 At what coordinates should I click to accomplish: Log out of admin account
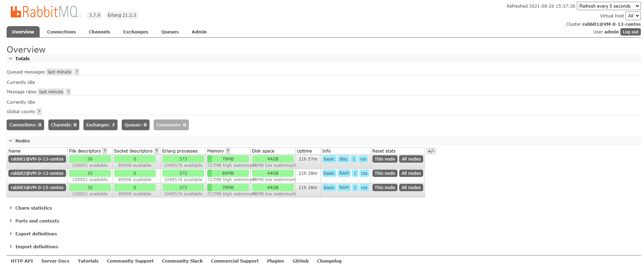(x=630, y=32)
